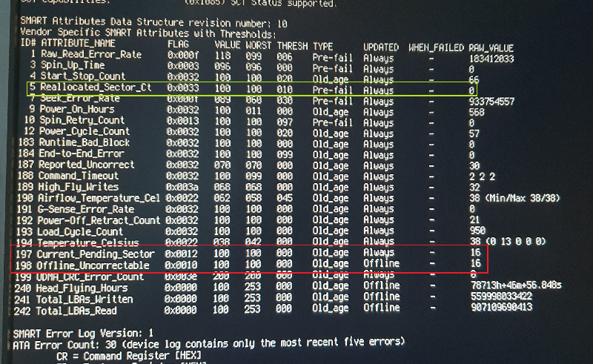
Task: Click the SMART Error Log Version line
Action: click(x=83, y=332)
